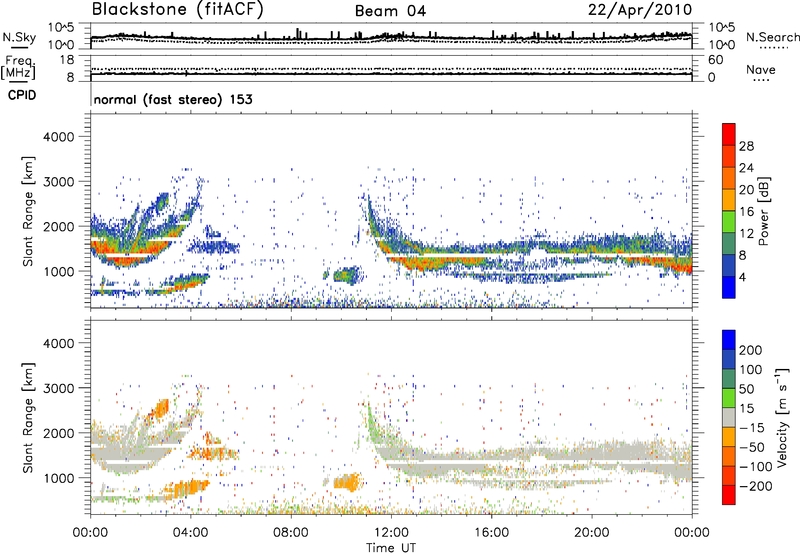Click the 'N.Sky' legend label
Image resolution: width=800 pixels, height=554 pixels.
tap(19, 37)
